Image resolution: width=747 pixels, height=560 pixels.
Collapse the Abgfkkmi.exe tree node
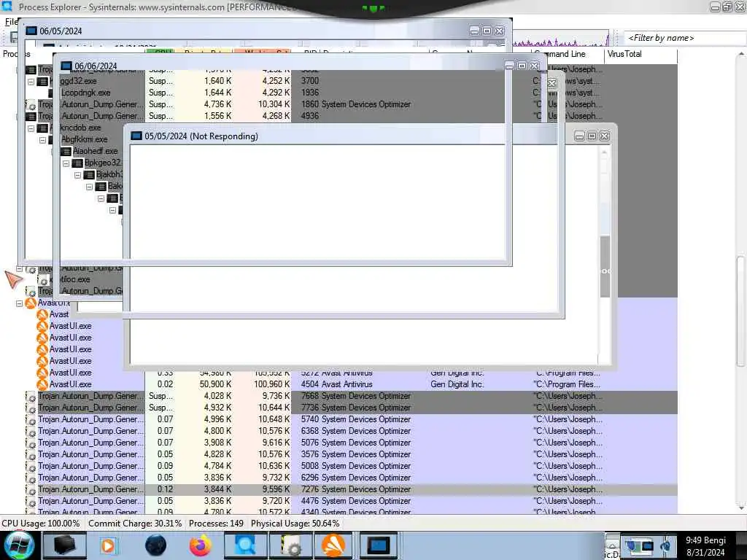[42, 140]
